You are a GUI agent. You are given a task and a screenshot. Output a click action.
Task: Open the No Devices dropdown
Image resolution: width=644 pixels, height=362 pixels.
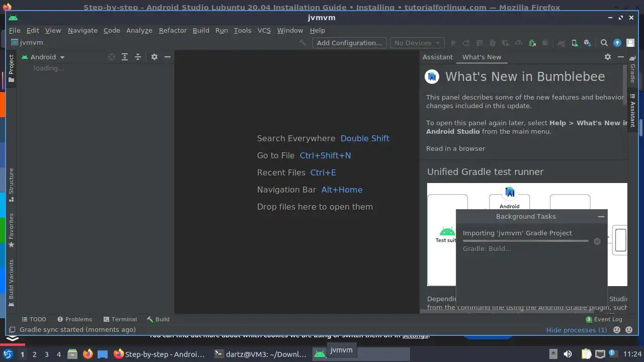(x=417, y=43)
